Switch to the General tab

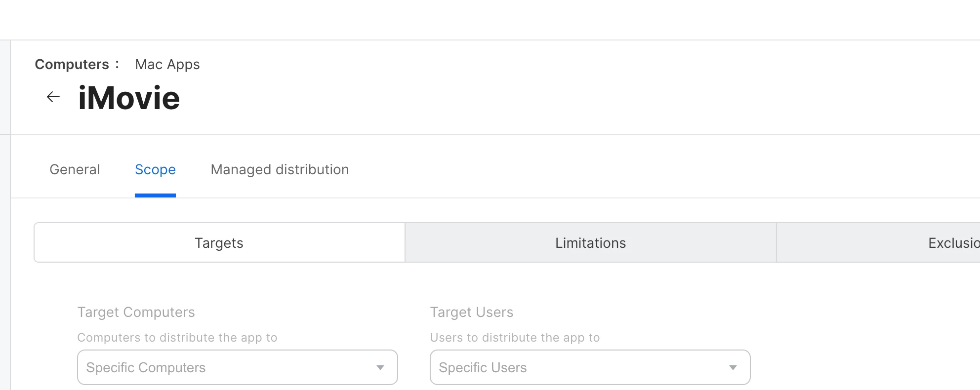(x=75, y=169)
